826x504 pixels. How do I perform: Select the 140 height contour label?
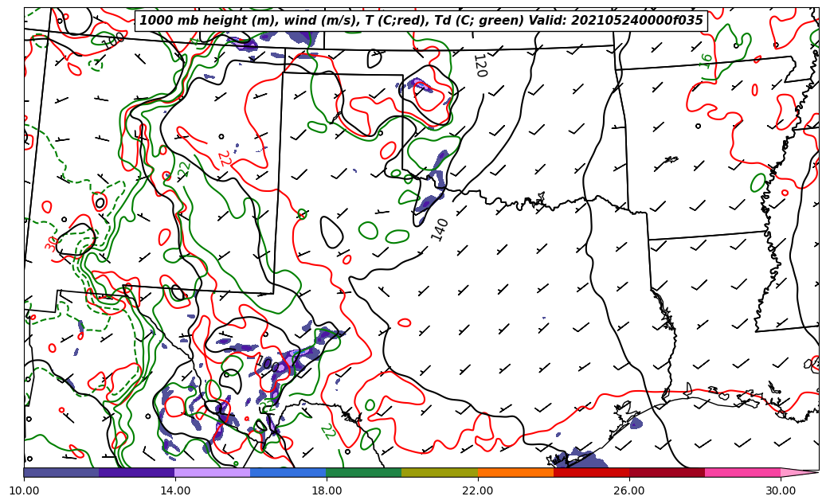[x=440, y=229]
